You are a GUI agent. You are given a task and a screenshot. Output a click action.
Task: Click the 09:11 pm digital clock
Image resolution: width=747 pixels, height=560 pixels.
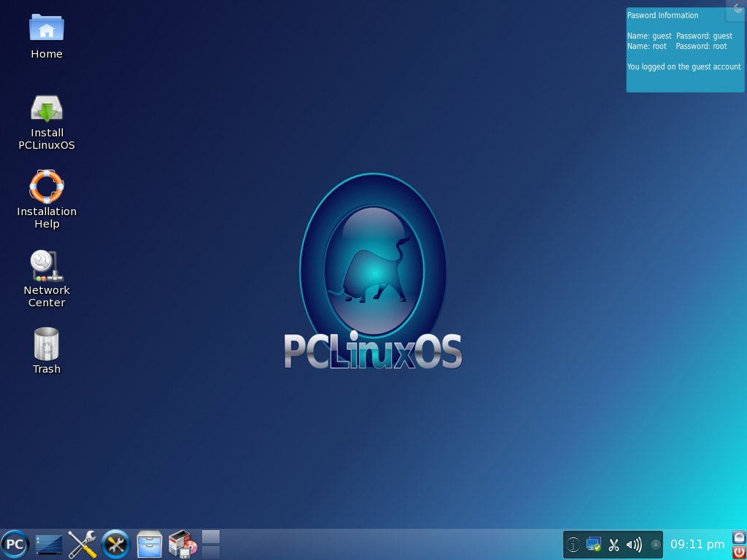(697, 544)
